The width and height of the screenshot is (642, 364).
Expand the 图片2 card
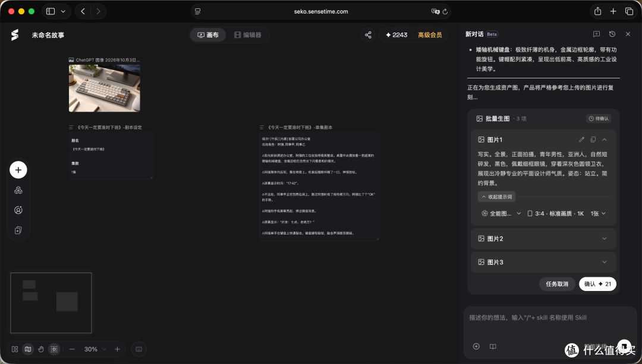pos(543,239)
